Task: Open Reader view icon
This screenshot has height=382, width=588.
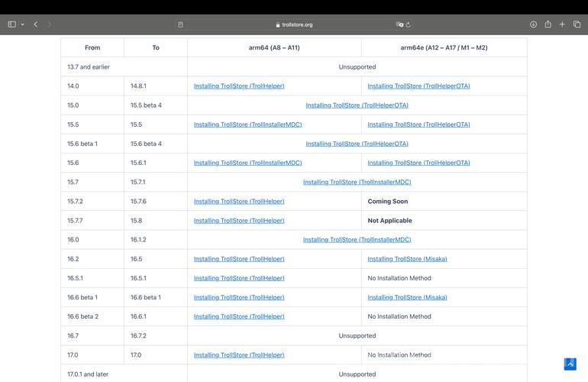Action: (x=180, y=24)
